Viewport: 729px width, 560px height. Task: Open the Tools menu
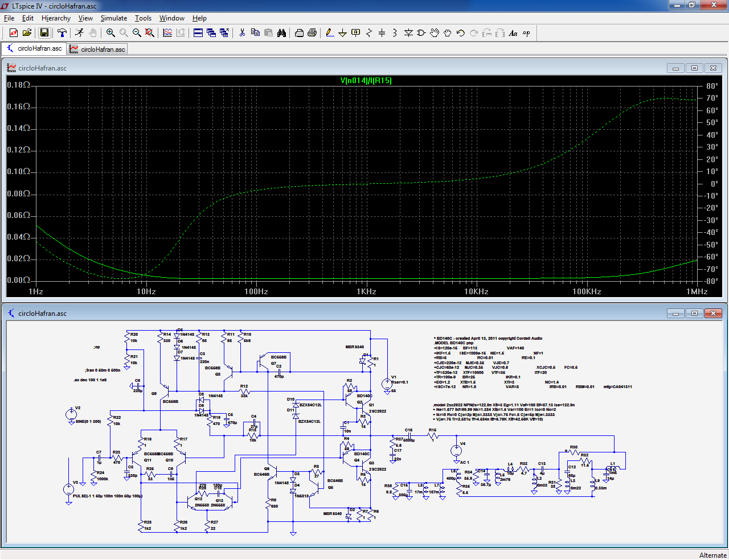pos(143,18)
